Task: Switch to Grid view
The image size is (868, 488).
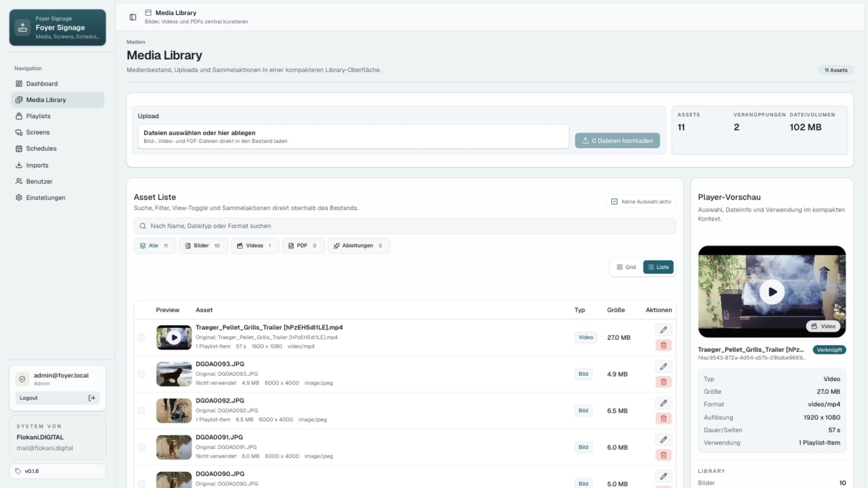Action: pyautogui.click(x=626, y=267)
